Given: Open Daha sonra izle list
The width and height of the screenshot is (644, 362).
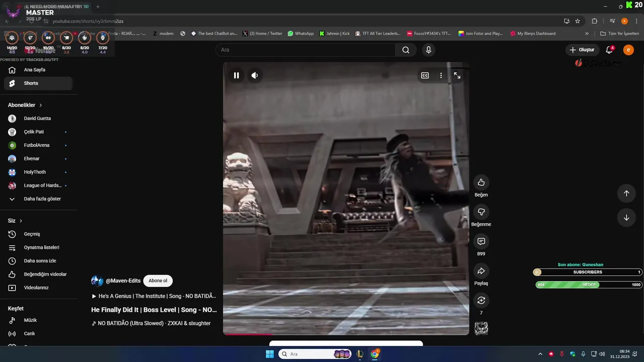Looking at the screenshot, I should pos(38,261).
